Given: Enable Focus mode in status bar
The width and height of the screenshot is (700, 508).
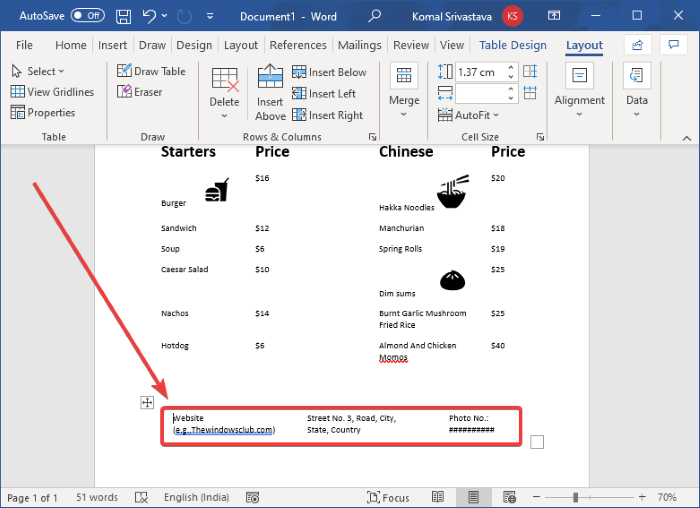Looking at the screenshot, I should click(x=388, y=497).
